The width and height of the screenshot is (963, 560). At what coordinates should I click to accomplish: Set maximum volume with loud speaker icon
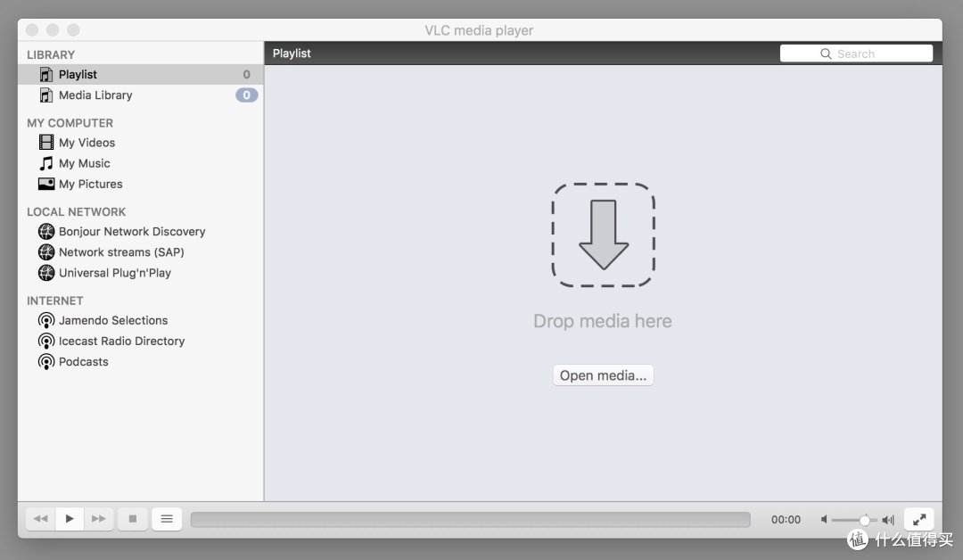888,520
